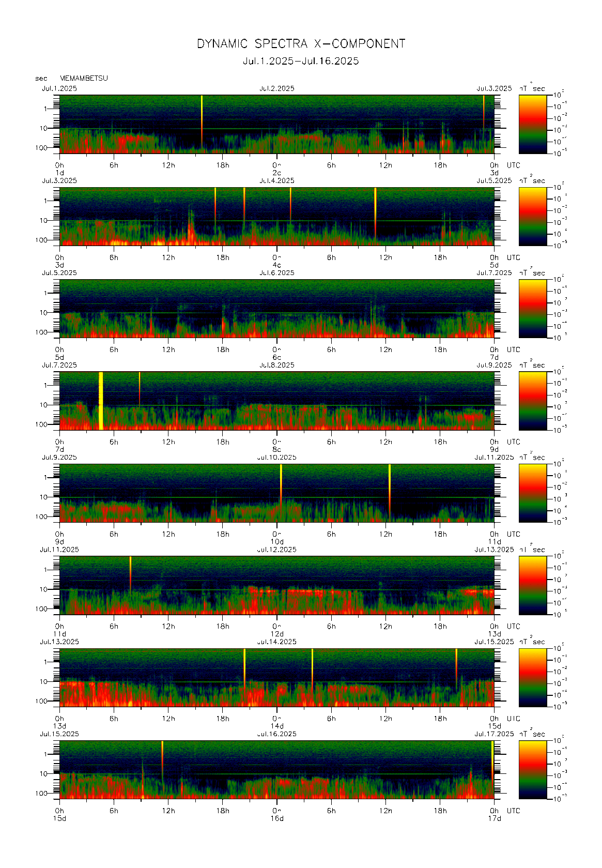
Task: Select the colorbar beside the fifth spectrogram
Action: [x=532, y=493]
